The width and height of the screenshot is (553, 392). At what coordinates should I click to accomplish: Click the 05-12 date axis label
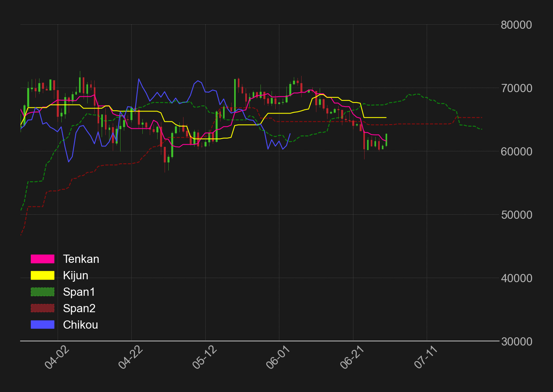click(x=204, y=357)
